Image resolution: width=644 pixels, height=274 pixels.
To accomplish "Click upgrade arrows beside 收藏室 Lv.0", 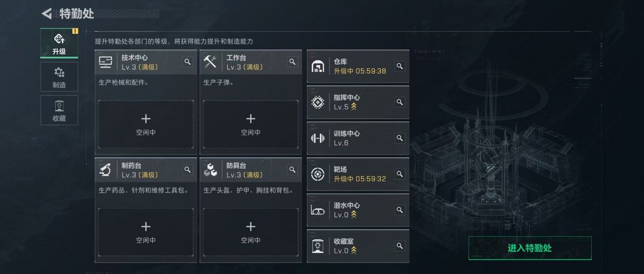I will (354, 251).
